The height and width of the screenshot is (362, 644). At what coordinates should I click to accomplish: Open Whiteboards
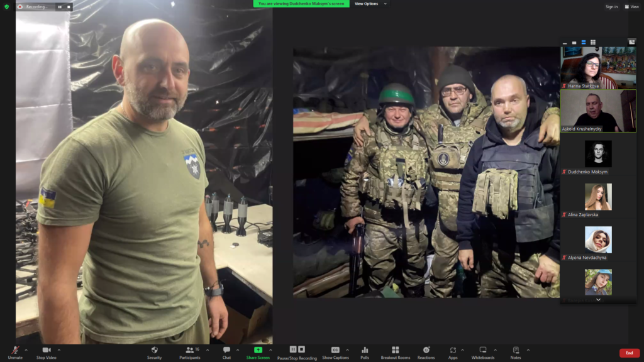[483, 353]
